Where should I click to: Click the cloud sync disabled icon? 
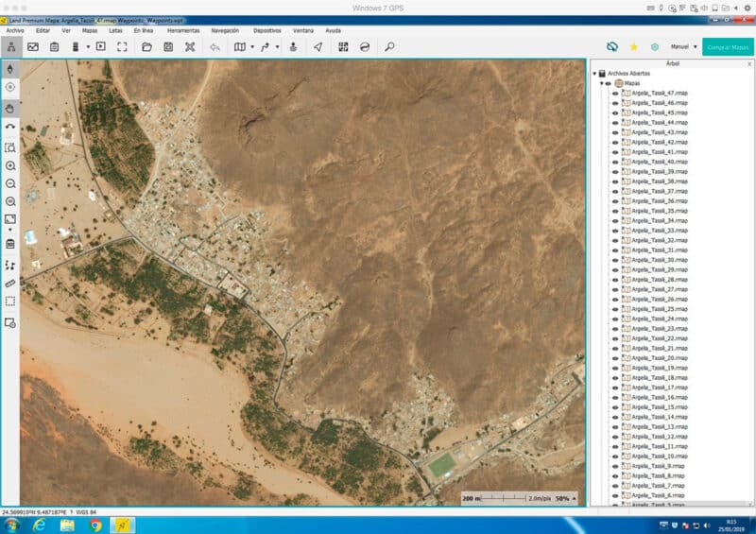point(611,47)
